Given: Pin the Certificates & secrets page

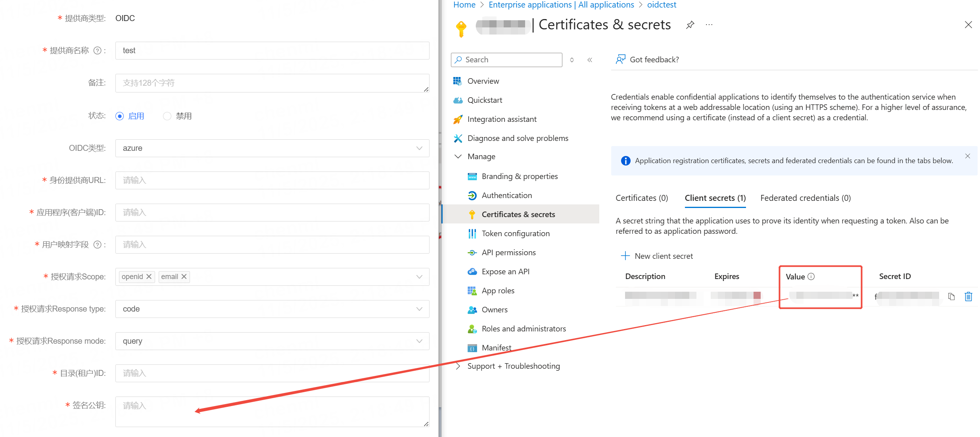Looking at the screenshot, I should pos(690,25).
